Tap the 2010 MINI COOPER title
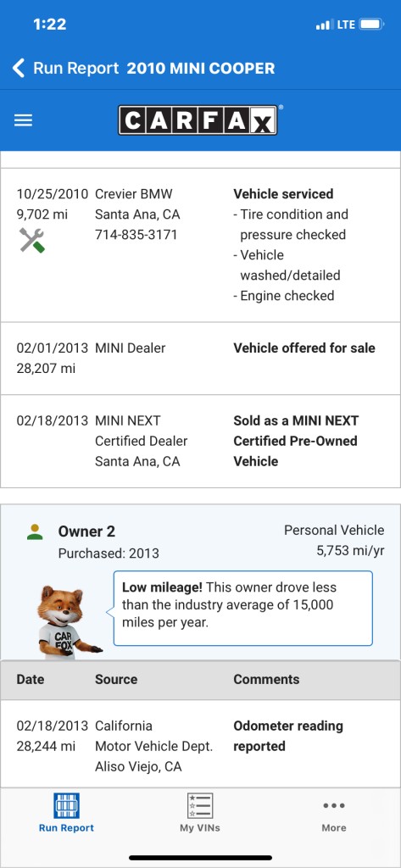This screenshot has height=868, width=401. (x=200, y=68)
